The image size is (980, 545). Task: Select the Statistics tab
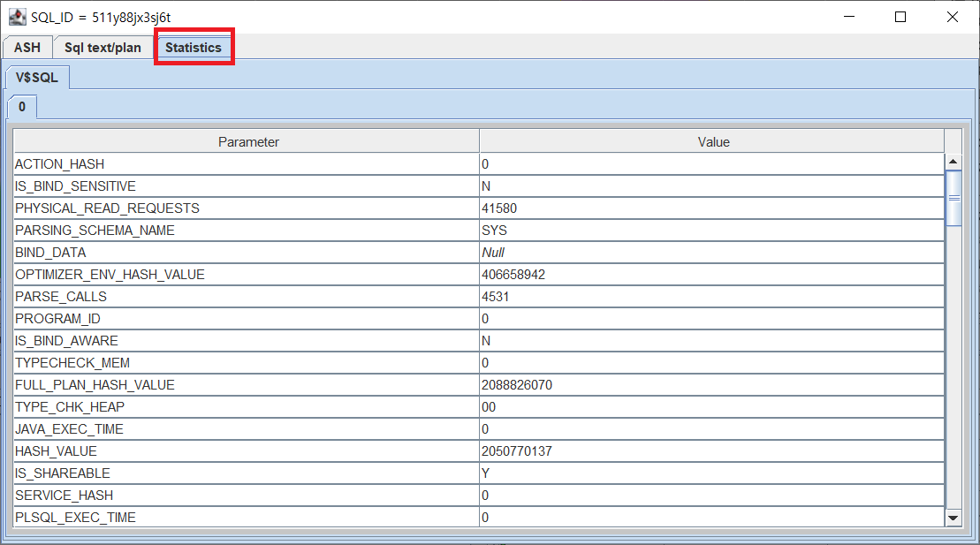tap(194, 48)
